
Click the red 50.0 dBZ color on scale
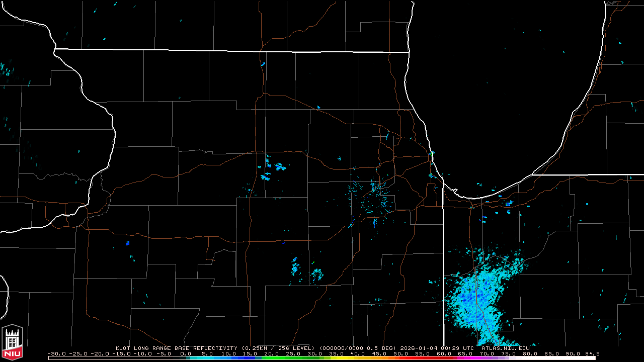coord(400,358)
